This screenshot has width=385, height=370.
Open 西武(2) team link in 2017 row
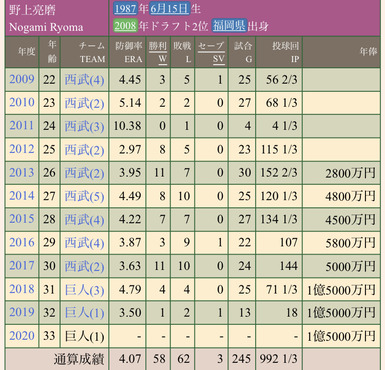[84, 267]
